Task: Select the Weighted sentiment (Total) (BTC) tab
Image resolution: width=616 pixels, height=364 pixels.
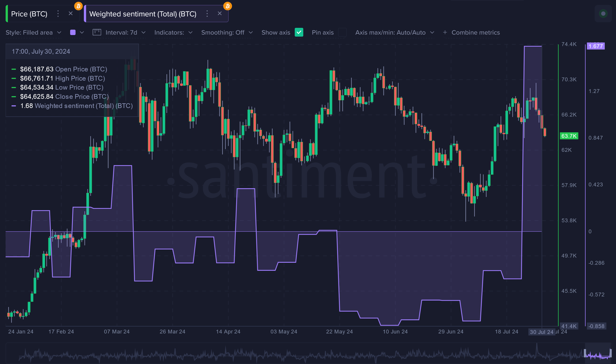Action: (x=143, y=14)
